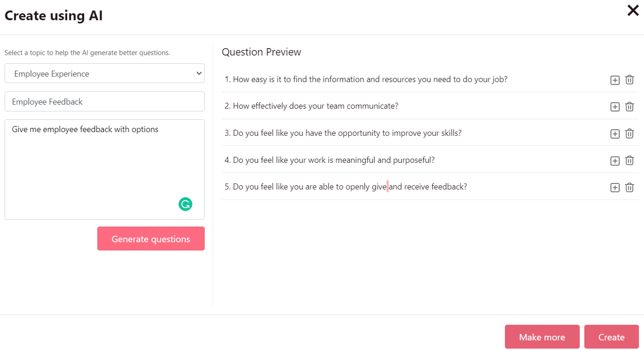Open the Employee Experience topic dropdown
This screenshot has height=350, width=644.
coord(105,74)
